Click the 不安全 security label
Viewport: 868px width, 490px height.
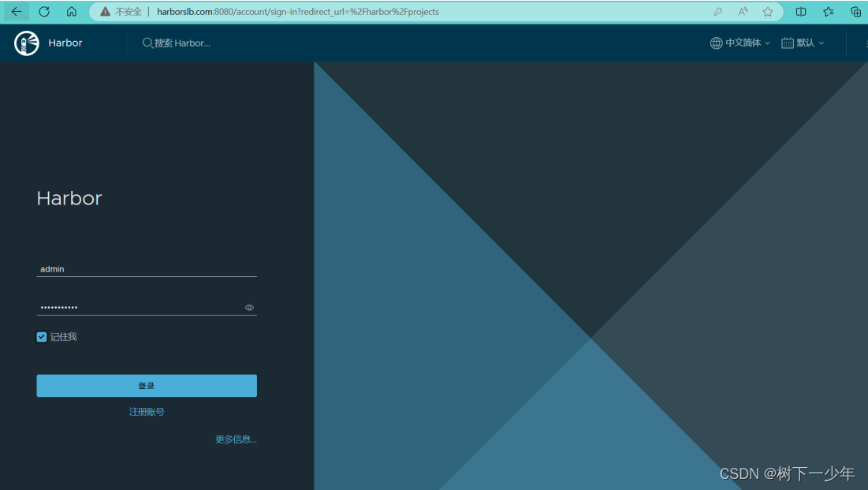tap(129, 12)
